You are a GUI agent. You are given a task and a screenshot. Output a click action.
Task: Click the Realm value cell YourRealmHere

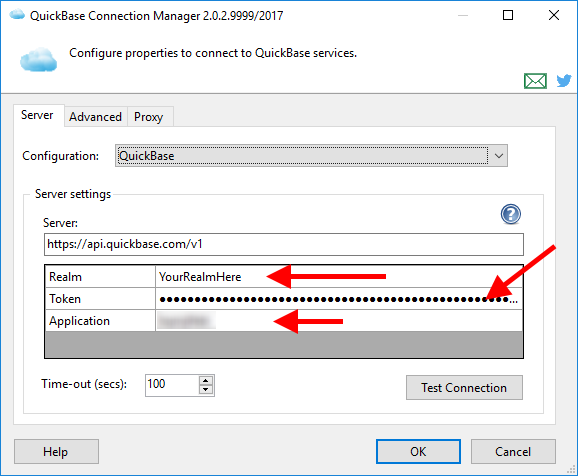[x=339, y=277]
